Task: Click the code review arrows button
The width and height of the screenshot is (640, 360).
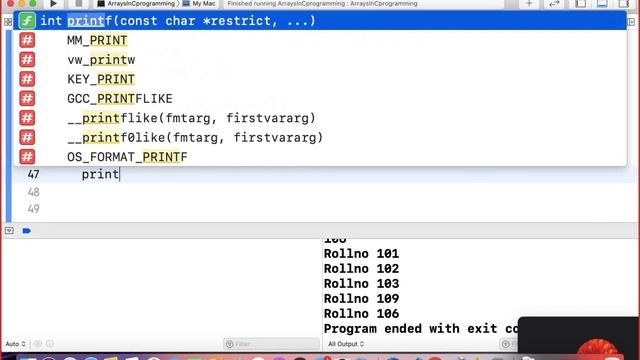Action: pos(554,3)
